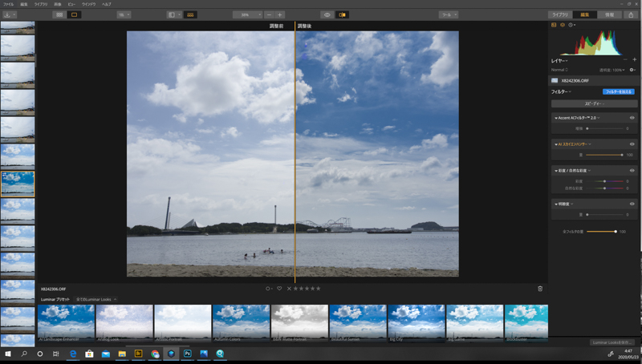Open the zoom percentage dropdown
This screenshot has width=642, height=364.
coord(246,14)
